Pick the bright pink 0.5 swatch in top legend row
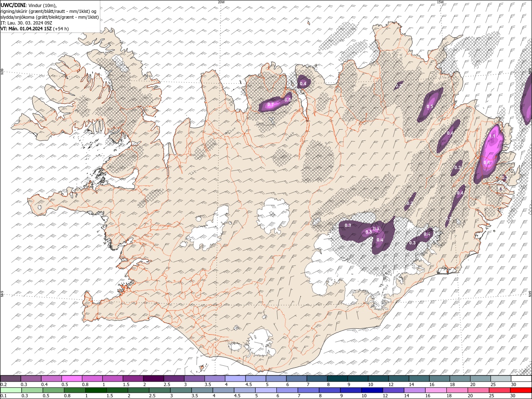The height and width of the screenshot is (399, 532). coord(71,379)
